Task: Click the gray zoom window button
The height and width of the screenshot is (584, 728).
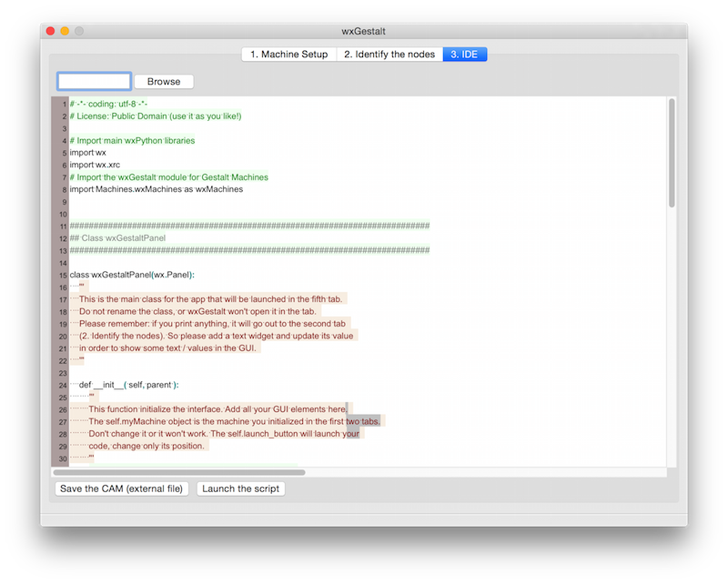Action: pyautogui.click(x=79, y=31)
